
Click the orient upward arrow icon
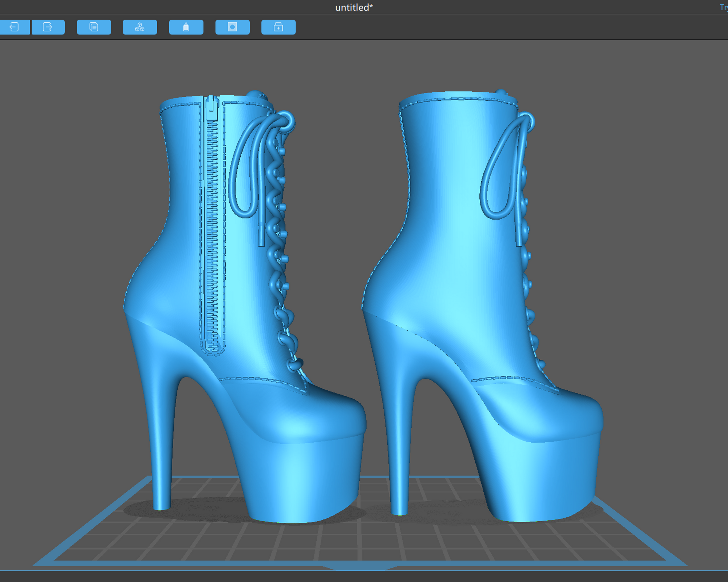(186, 27)
